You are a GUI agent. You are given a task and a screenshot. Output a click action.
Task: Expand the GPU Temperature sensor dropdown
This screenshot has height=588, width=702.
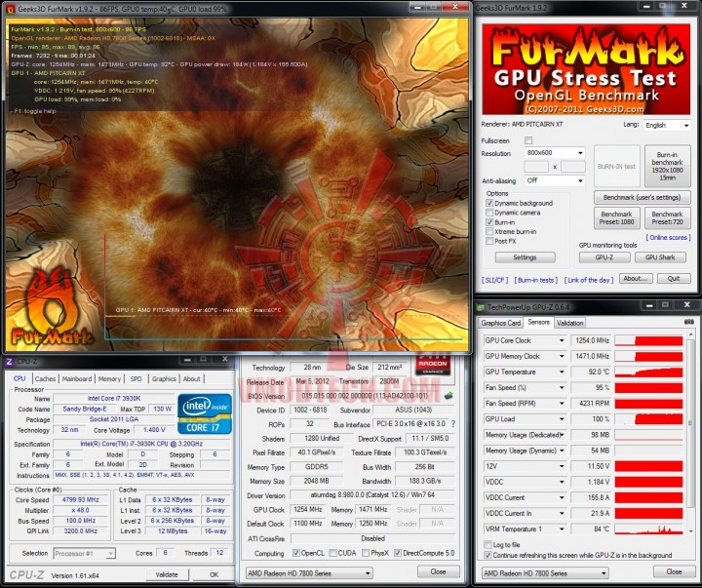pyautogui.click(x=562, y=372)
